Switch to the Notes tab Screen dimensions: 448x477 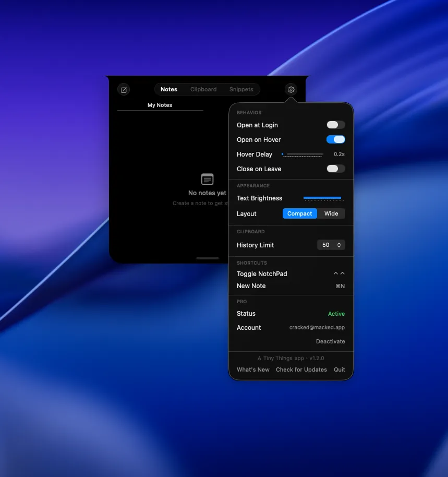(169, 89)
